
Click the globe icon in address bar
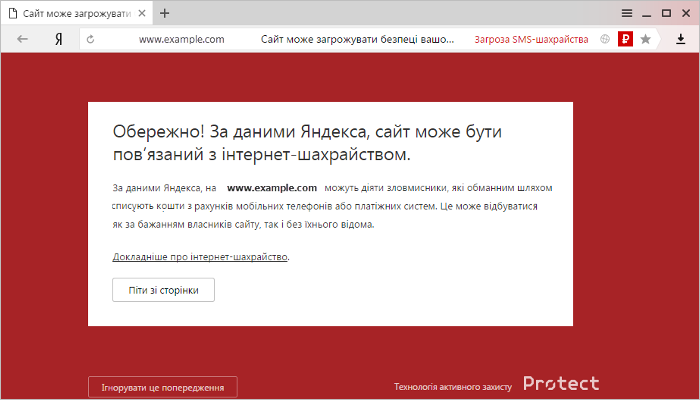605,39
